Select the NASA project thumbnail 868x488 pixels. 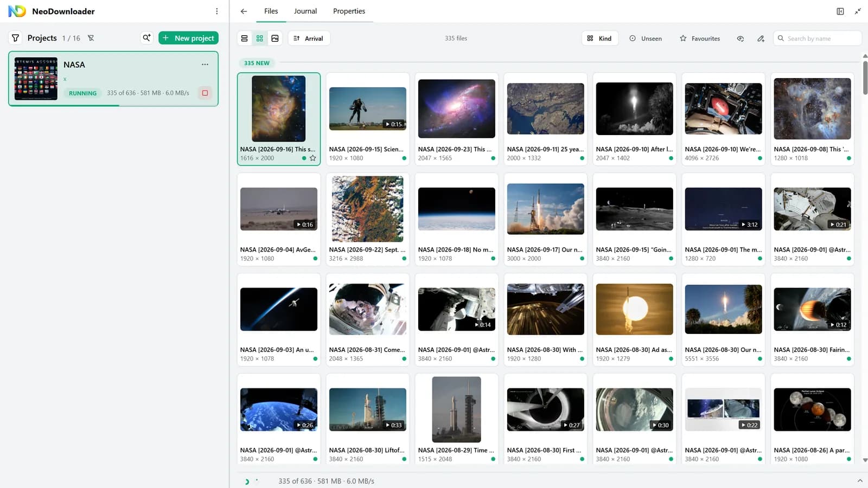pyautogui.click(x=36, y=79)
